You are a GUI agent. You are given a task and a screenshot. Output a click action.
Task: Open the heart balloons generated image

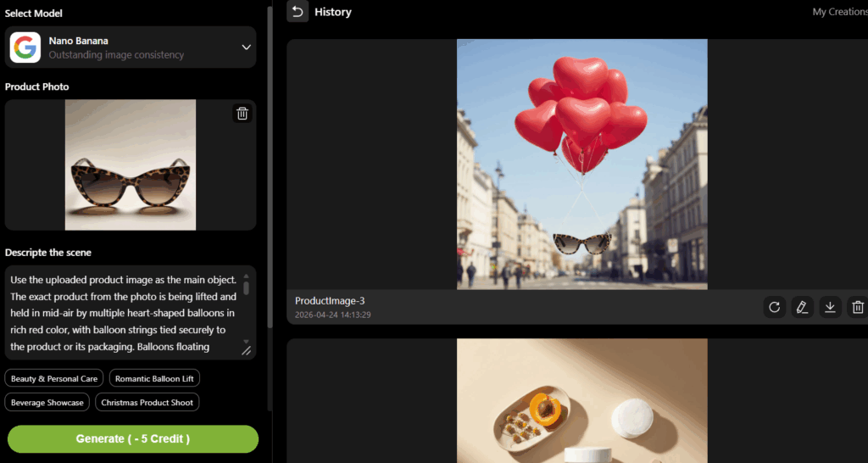[581, 164]
